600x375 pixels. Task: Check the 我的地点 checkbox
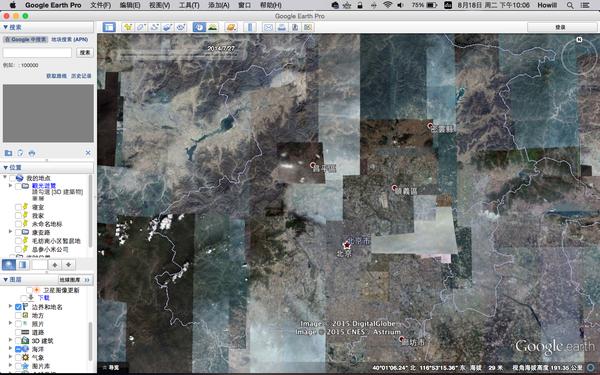[x=12, y=178]
